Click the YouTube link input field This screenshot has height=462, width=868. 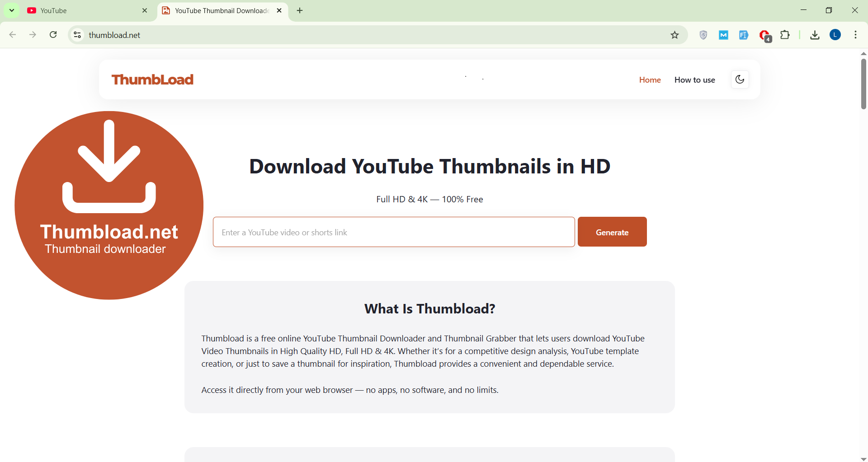pos(393,232)
